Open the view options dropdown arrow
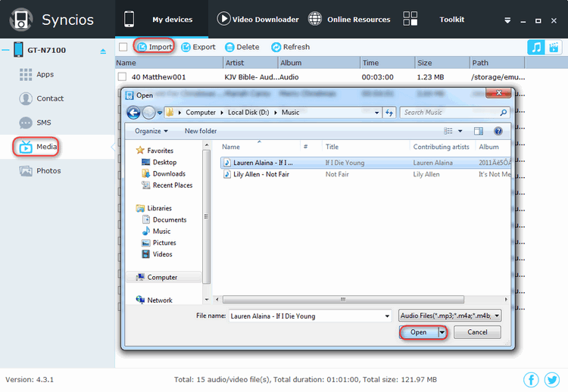Screen dimensions: 568x392 tap(460, 131)
